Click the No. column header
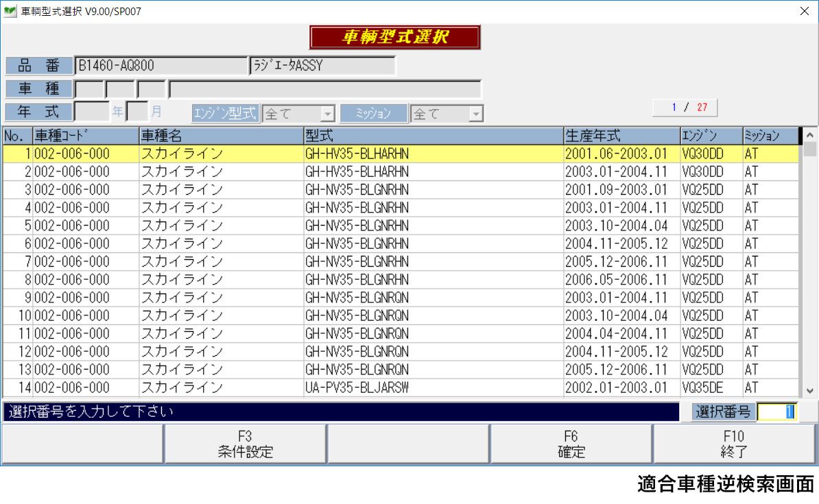The width and height of the screenshot is (819, 504). point(18,136)
